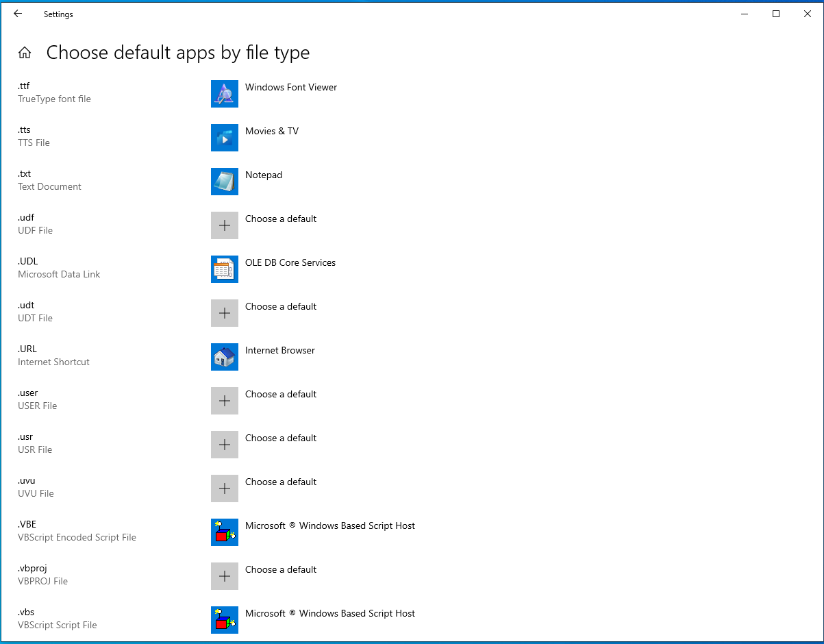Select the VBScript Encoded Script File description

point(77,537)
